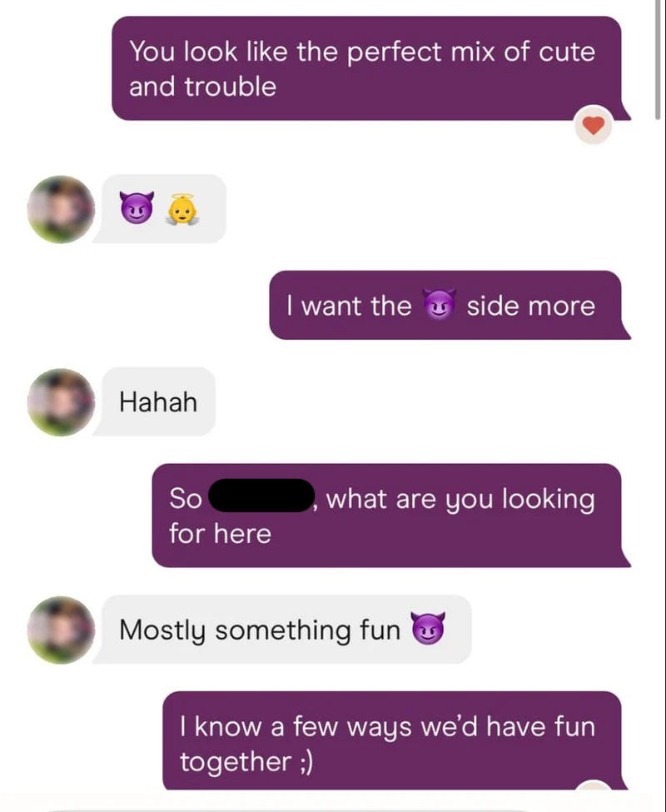Click devil emoji after 'Mostly something fun'
This screenshot has width=666, height=812.
point(427,628)
